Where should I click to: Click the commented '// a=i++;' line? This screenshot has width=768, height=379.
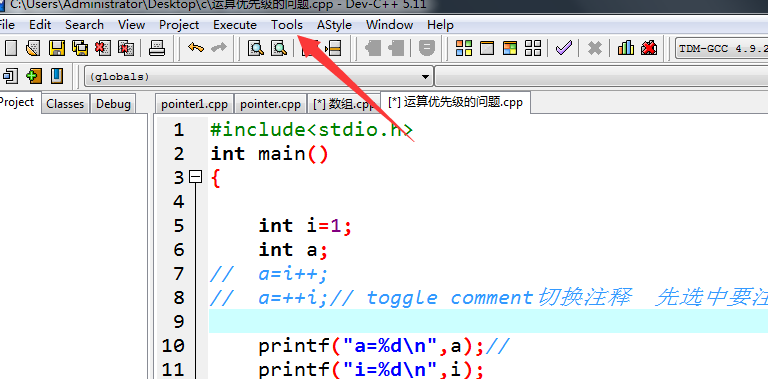tap(268, 274)
